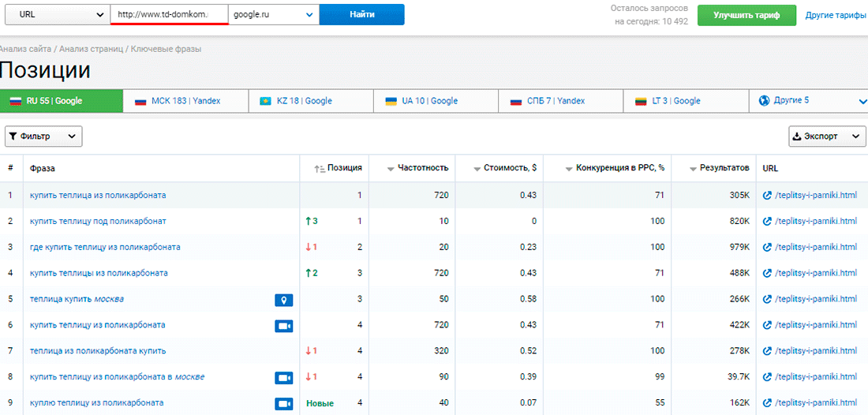Select the KZ 18 Google tab
This screenshot has height=415, width=868.
click(310, 101)
